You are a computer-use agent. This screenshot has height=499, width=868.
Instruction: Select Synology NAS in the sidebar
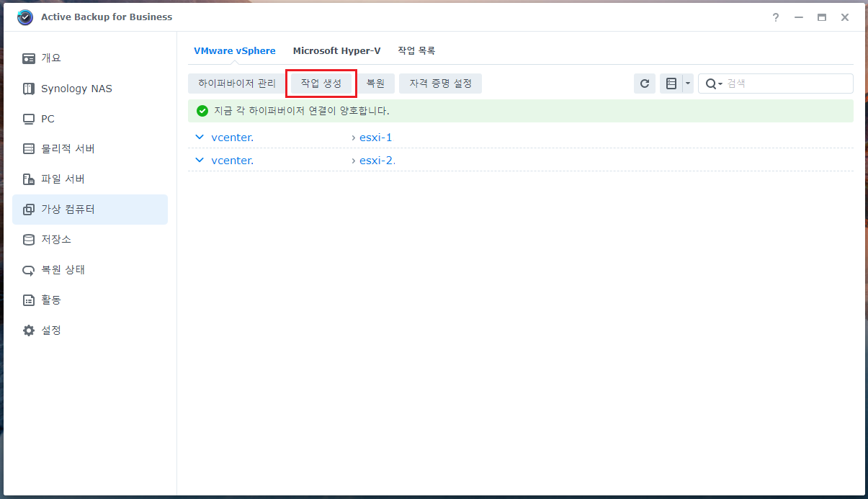90,89
